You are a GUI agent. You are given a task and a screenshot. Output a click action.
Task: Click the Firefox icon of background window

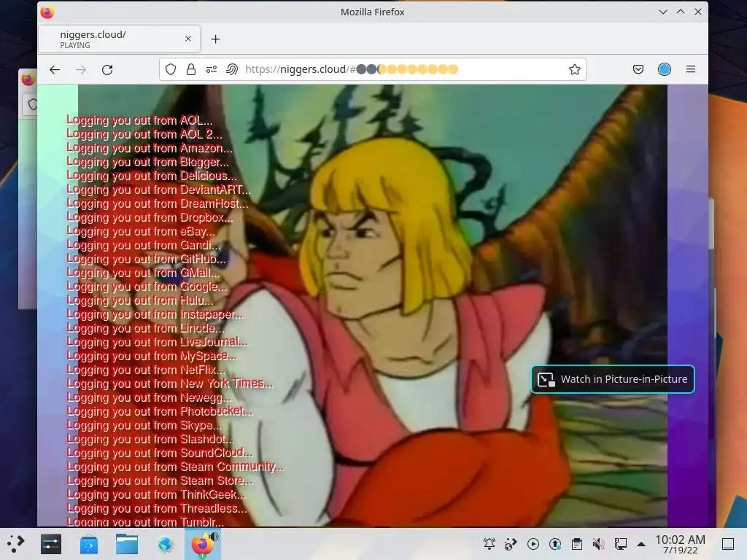point(28,79)
